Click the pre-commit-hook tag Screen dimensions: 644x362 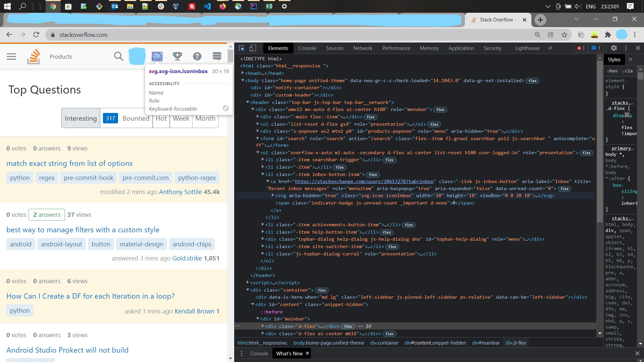(89, 178)
